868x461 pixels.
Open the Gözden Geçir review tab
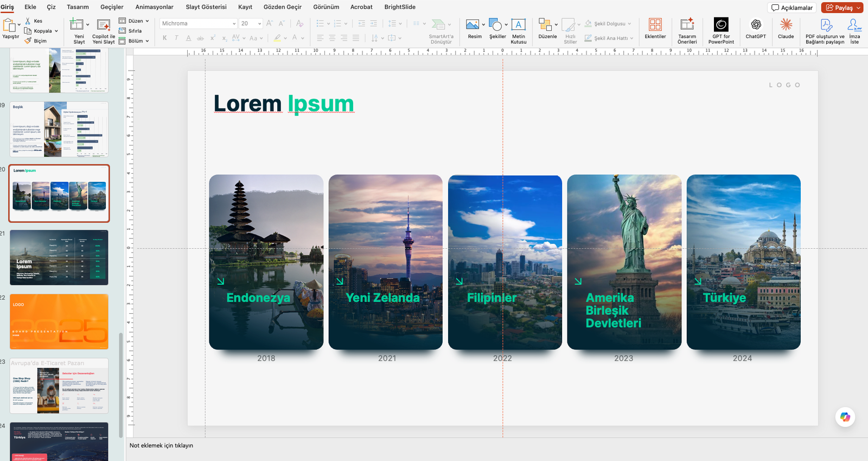283,7
